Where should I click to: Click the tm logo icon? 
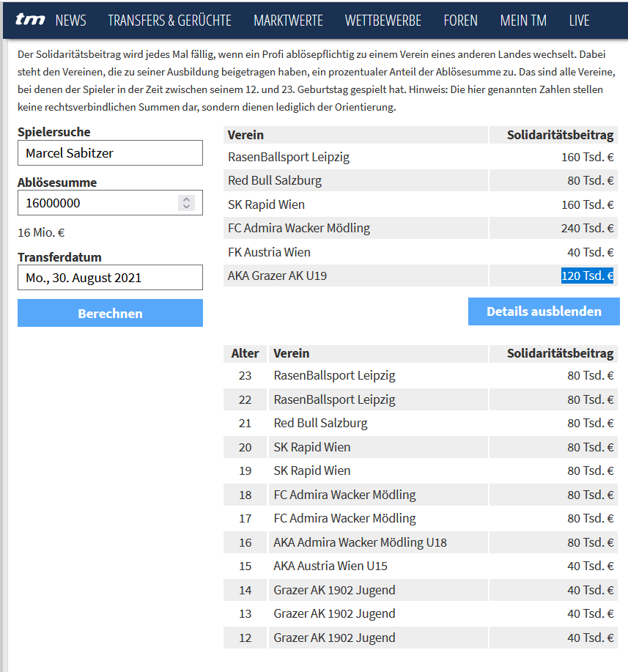pos(30,20)
